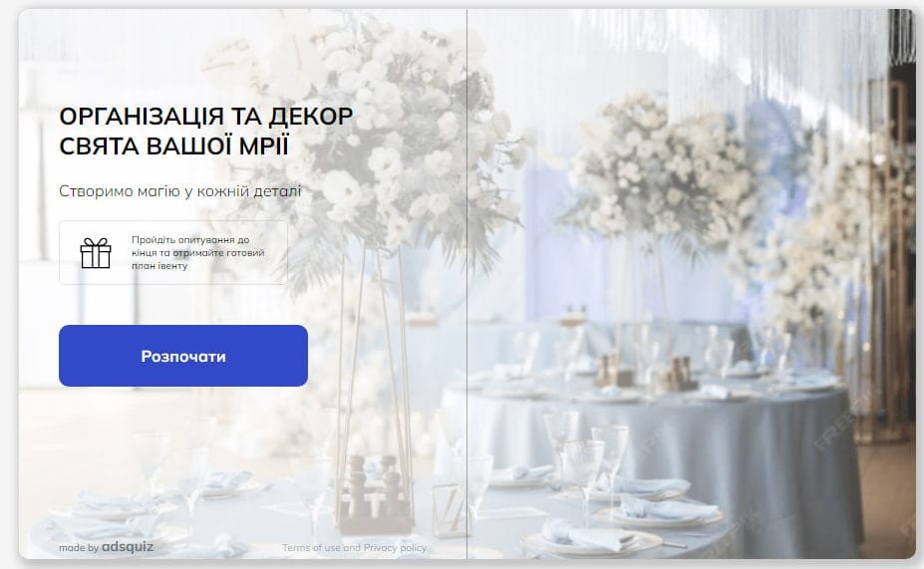Click the gift box icon
This screenshot has width=924, height=569.
[96, 253]
